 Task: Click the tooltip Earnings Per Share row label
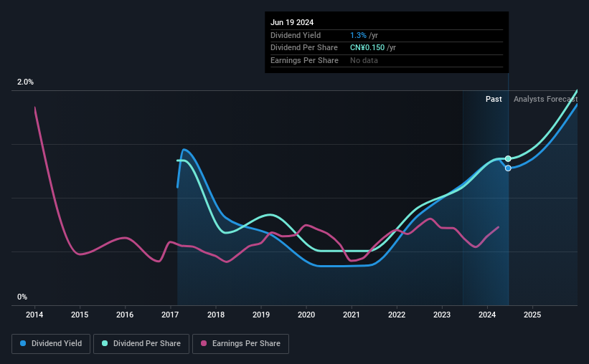point(304,60)
